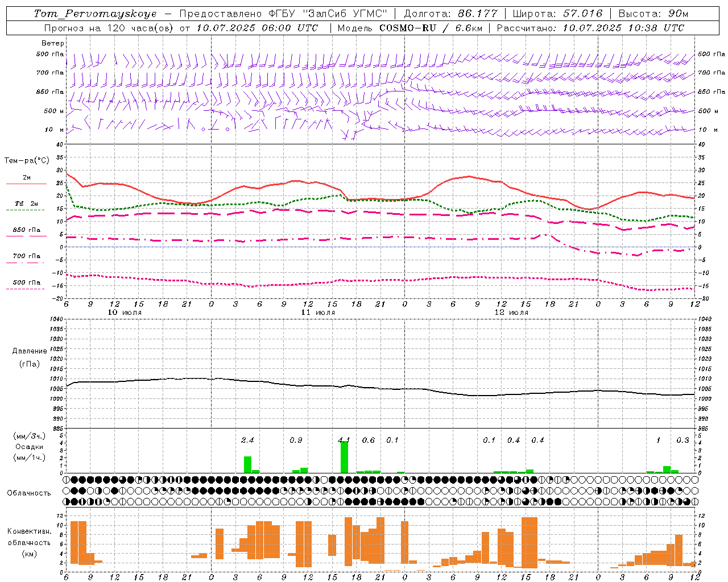Screen dimensions: 728x582
Task: Click the precipitation value "4.1"
Action: click(344, 440)
